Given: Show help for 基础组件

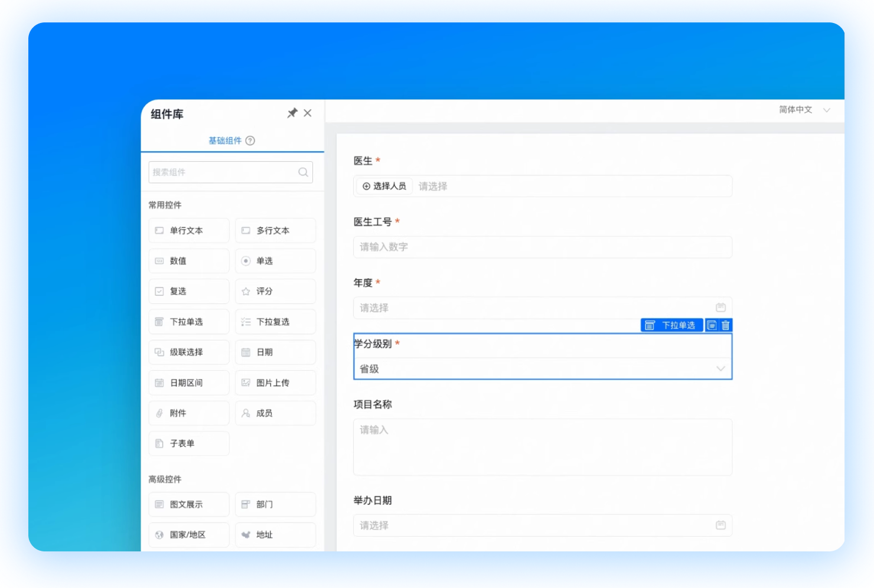Looking at the screenshot, I should coord(250,141).
